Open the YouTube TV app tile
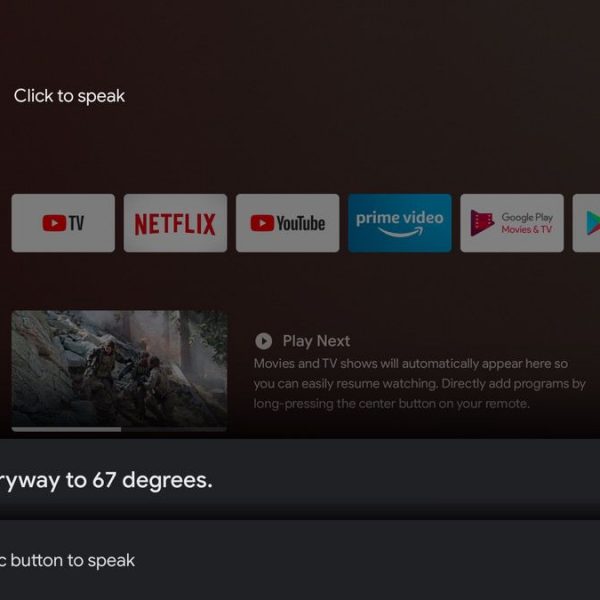This screenshot has height=600, width=600. [63, 223]
